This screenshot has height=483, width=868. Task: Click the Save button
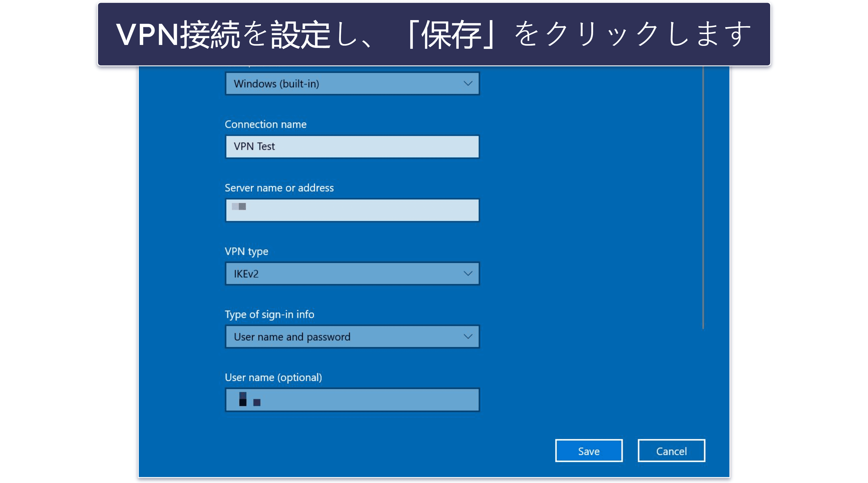tap(589, 451)
